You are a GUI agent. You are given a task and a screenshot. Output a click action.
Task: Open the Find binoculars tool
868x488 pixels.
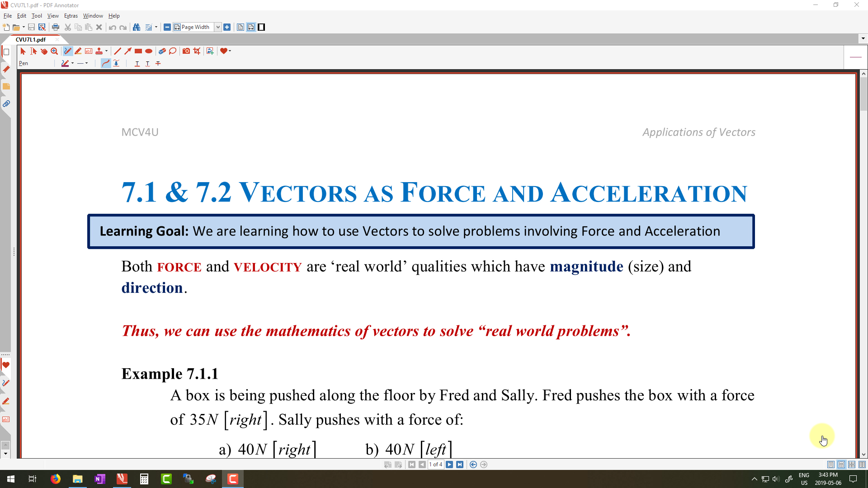tap(137, 27)
